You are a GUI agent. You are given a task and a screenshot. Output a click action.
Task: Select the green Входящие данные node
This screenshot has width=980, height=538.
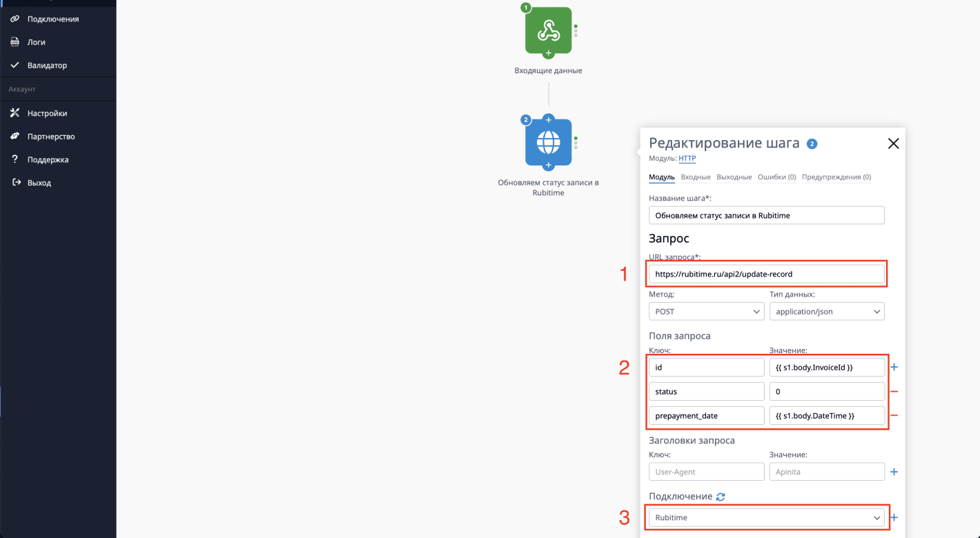pos(548,31)
